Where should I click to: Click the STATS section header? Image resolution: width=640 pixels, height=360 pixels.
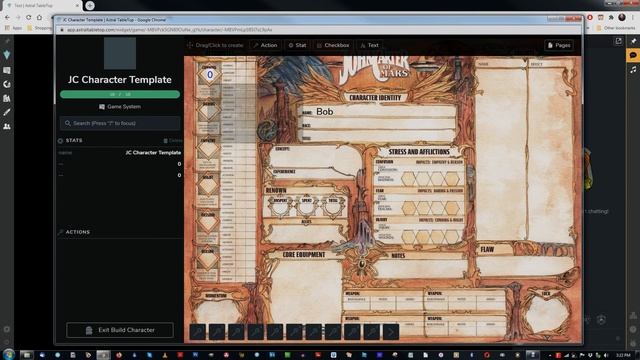74,140
